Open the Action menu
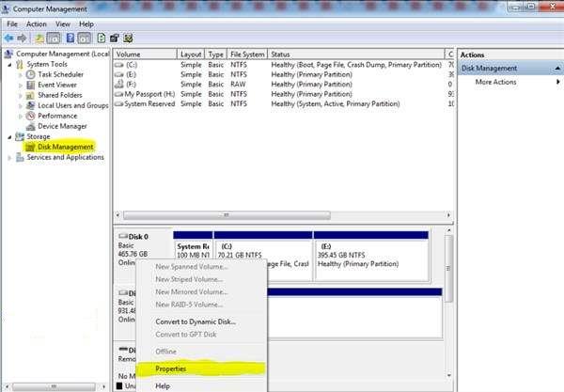 37,24
